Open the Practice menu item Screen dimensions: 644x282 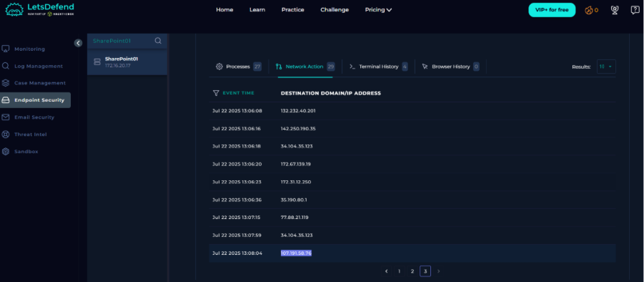pos(293,10)
